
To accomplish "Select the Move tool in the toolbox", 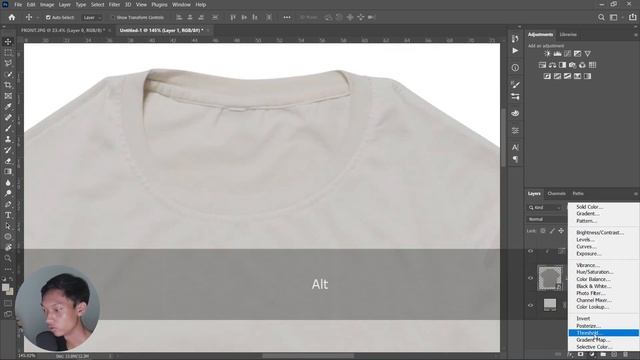I will pyautogui.click(x=8, y=42).
